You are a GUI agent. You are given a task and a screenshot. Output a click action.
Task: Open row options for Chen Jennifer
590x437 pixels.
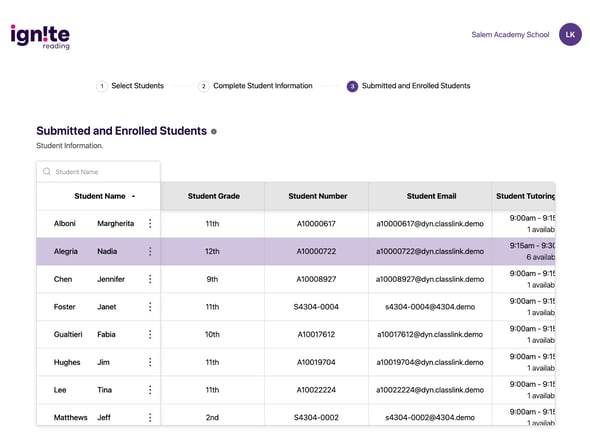click(x=150, y=279)
